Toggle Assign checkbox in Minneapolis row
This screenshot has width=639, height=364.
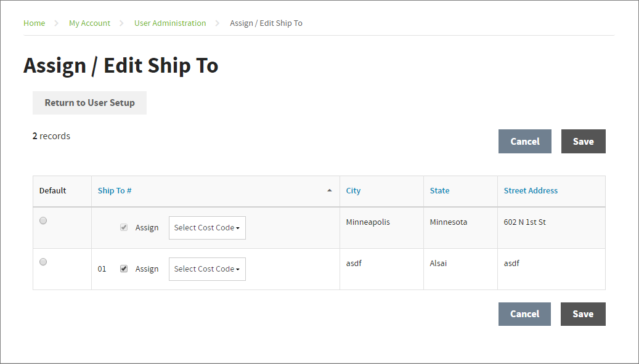124,227
